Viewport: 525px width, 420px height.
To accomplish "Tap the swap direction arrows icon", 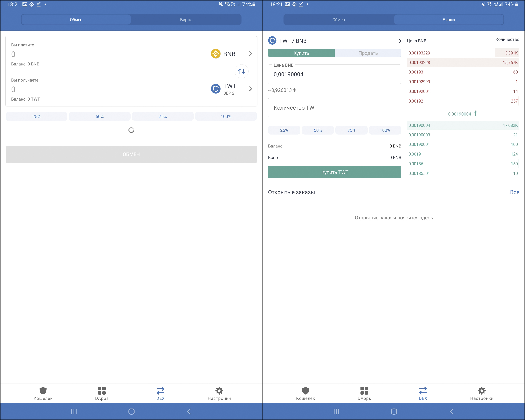I will pyautogui.click(x=241, y=71).
